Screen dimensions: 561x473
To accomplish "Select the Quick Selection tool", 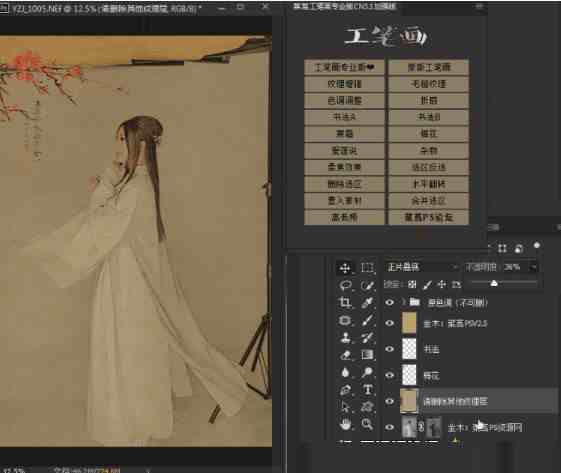I will [x=367, y=285].
